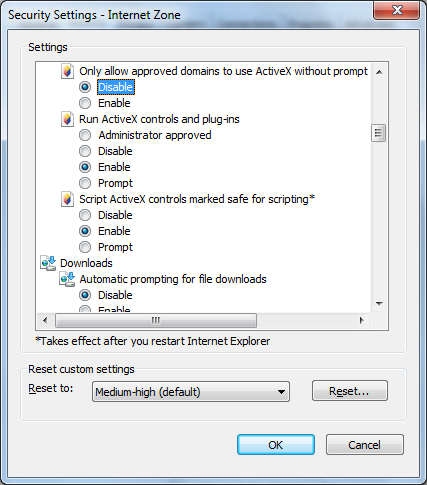Click the Downloads category icon
Image resolution: width=427 pixels, height=485 pixels.
click(x=48, y=263)
